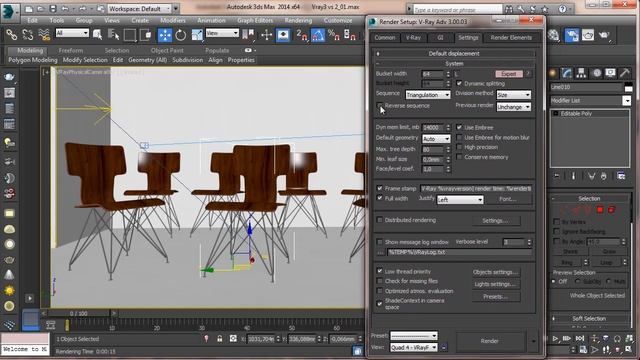Open the Sequence Triangulation dropdown
640x360 pixels.
[428, 95]
